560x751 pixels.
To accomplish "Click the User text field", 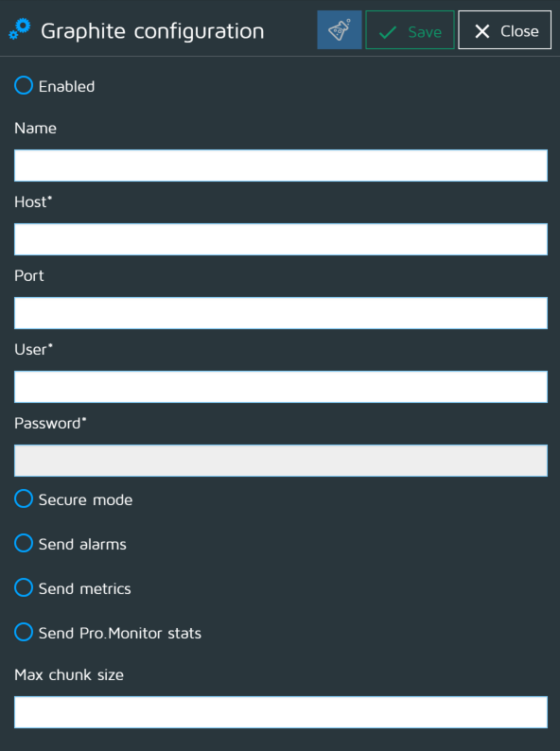I will [x=281, y=387].
